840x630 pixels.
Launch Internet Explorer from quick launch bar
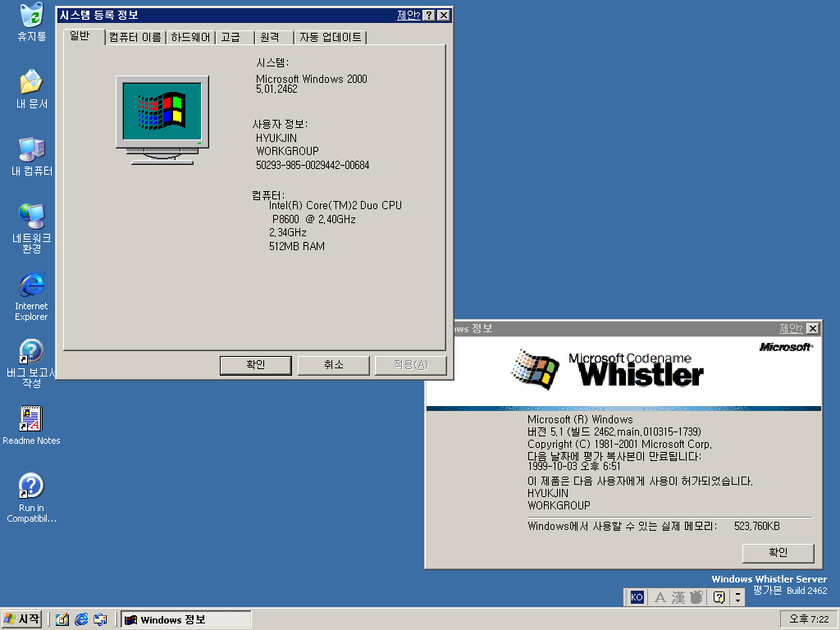pyautogui.click(x=81, y=619)
